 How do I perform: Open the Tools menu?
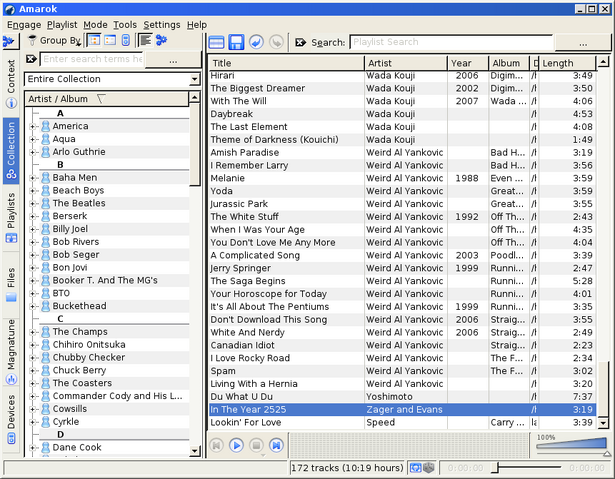(125, 25)
